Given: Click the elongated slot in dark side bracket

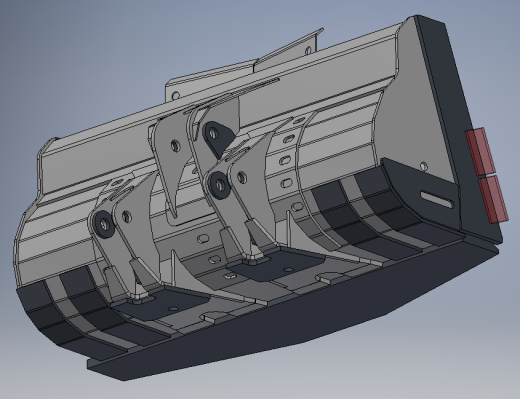Looking at the screenshot, I should [437, 199].
